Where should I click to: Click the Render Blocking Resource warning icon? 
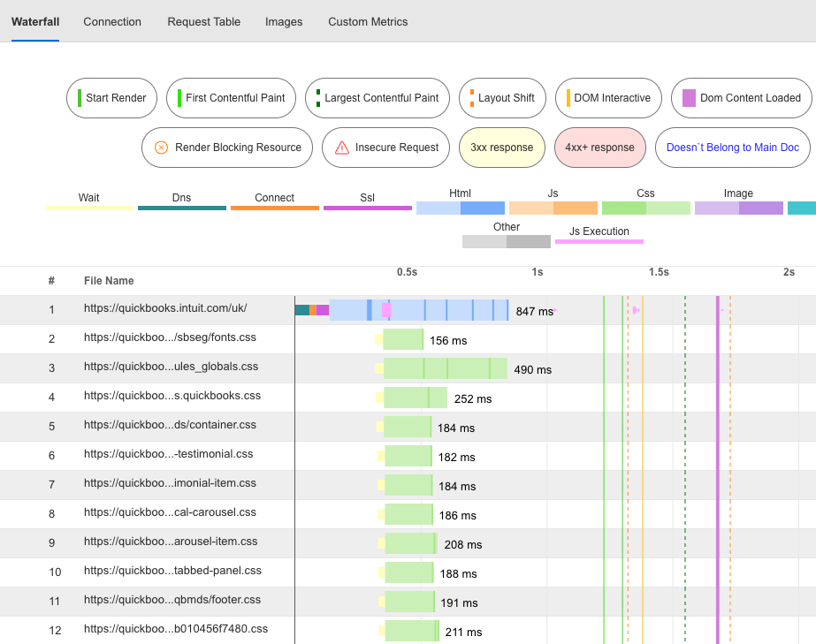161,148
